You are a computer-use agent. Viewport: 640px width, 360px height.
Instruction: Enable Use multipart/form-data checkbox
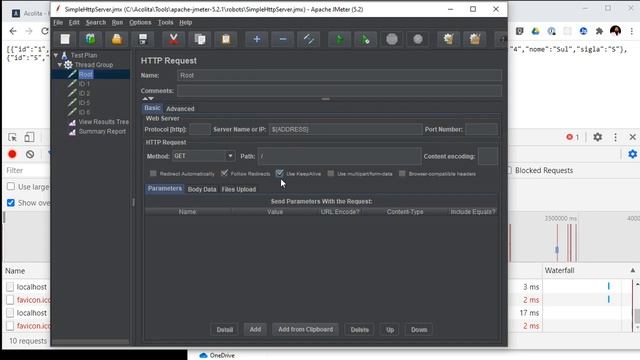tap(331, 173)
